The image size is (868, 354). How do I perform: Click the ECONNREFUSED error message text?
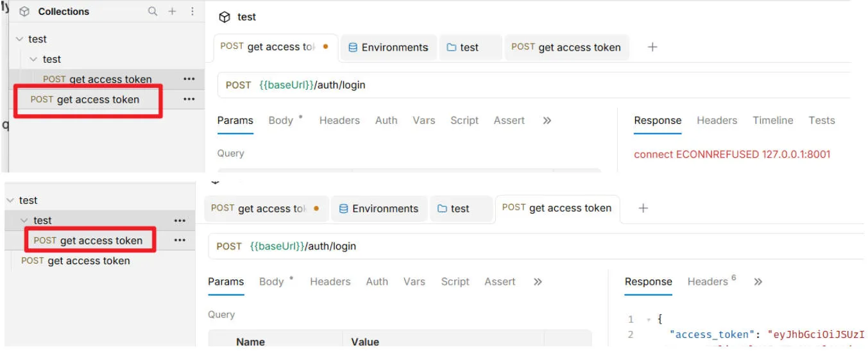[x=731, y=155]
